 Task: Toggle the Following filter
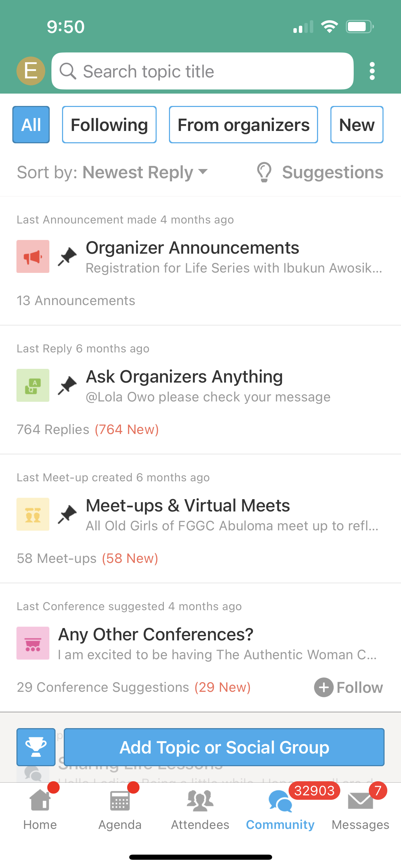pos(109,125)
